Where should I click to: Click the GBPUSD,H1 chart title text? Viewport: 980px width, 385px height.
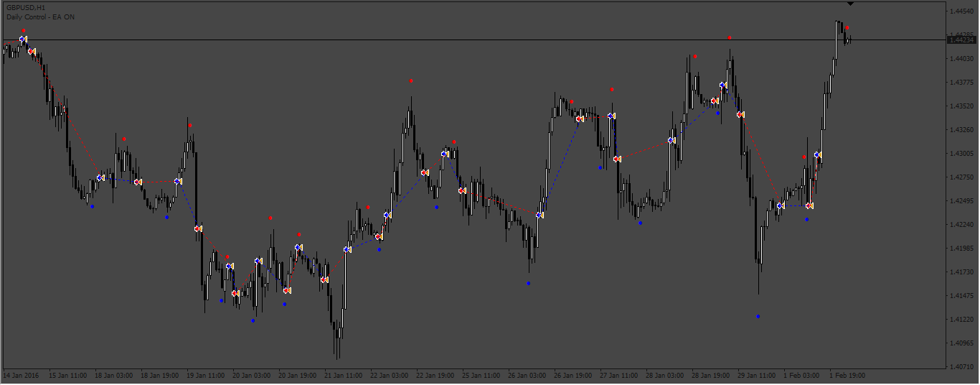tap(26, 8)
